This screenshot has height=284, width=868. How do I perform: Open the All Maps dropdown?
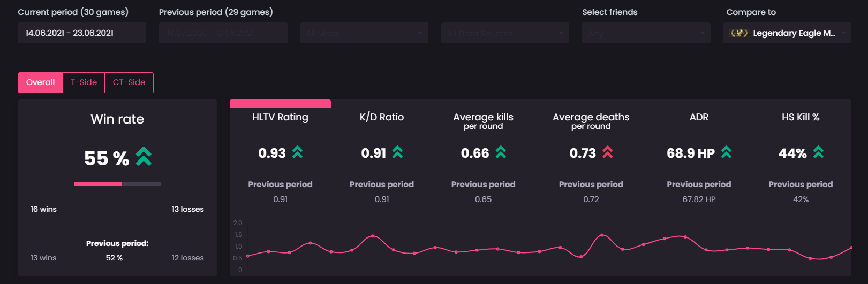click(364, 33)
